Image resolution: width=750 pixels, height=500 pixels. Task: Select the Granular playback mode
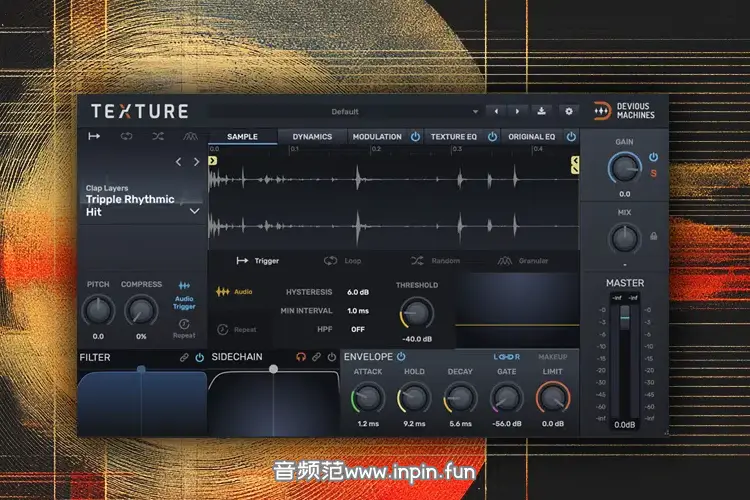point(523,261)
